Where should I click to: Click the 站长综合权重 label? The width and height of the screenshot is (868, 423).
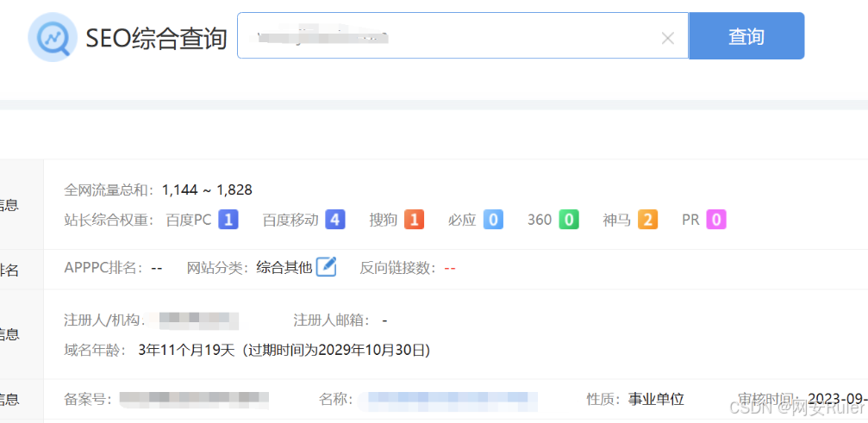[x=109, y=220]
